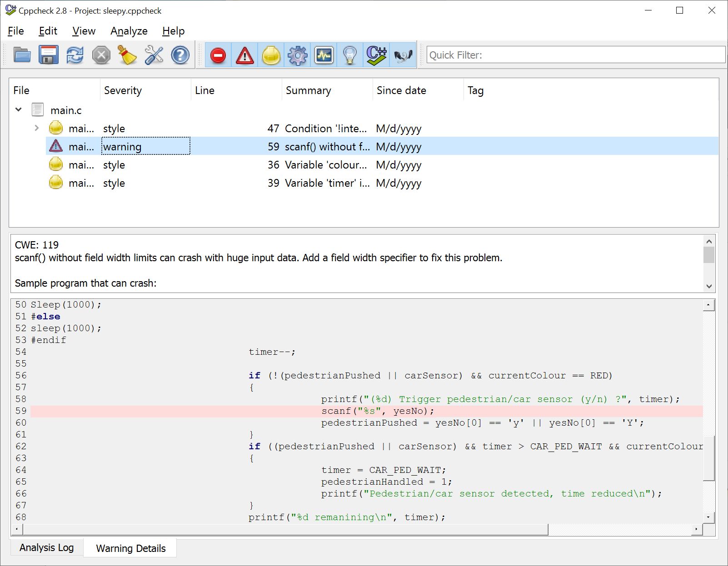This screenshot has width=728, height=566.
Task: Click the blue question mark help icon
Action: 180,55
